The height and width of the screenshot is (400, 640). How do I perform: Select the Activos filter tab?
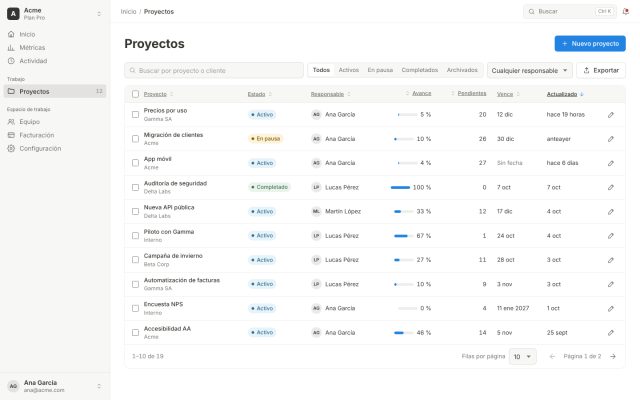349,70
